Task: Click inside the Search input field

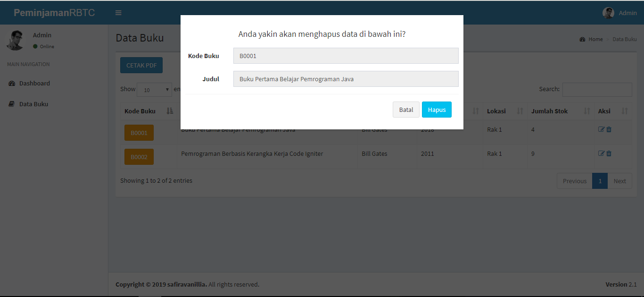Action: coord(597,89)
